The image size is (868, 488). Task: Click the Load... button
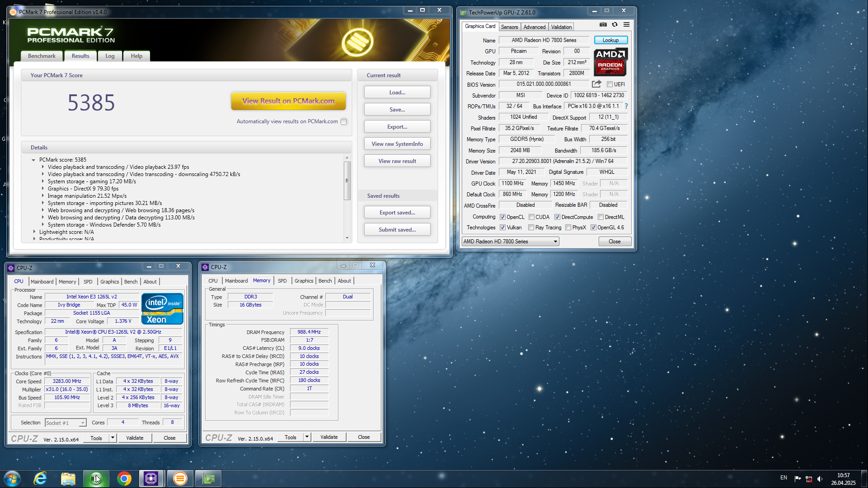(x=397, y=93)
